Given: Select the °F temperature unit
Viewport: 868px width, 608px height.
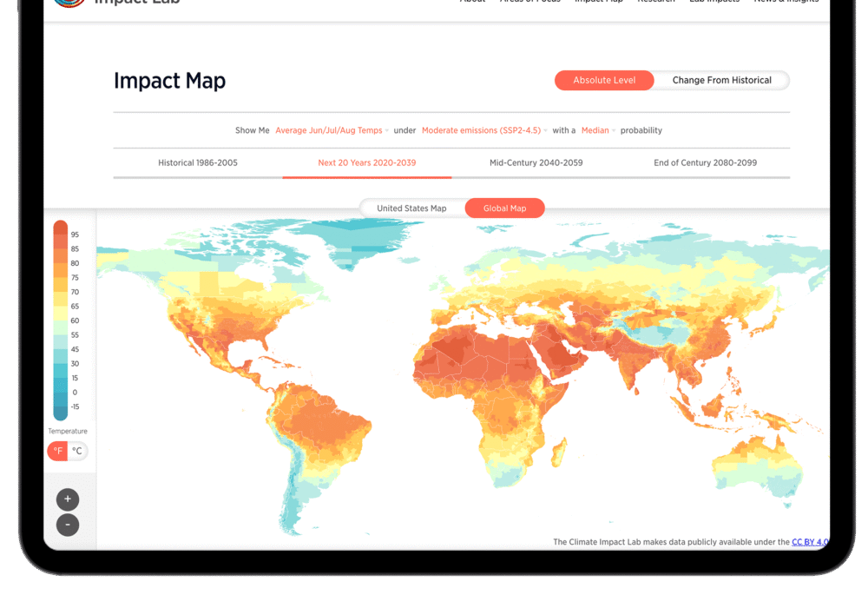Looking at the screenshot, I should click(57, 451).
